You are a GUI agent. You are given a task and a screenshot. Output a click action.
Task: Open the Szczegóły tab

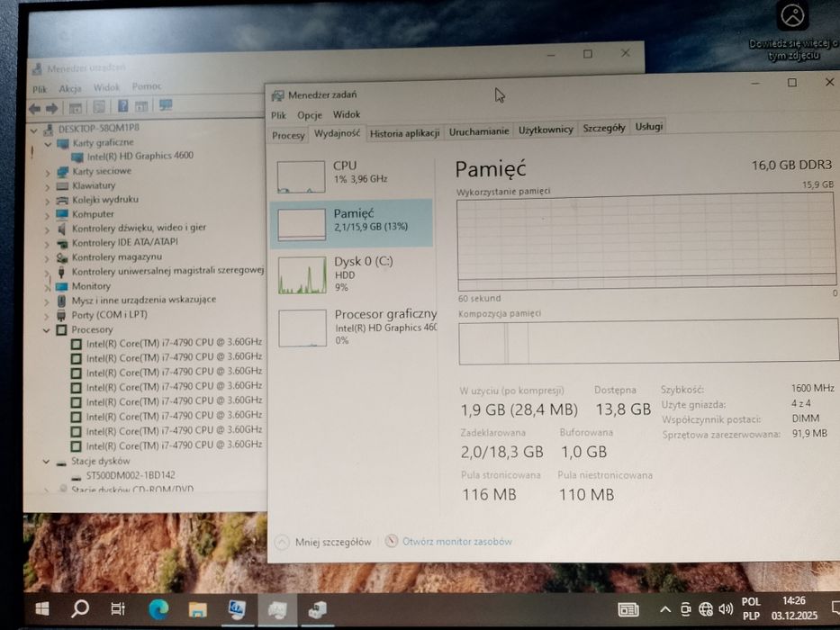604,128
